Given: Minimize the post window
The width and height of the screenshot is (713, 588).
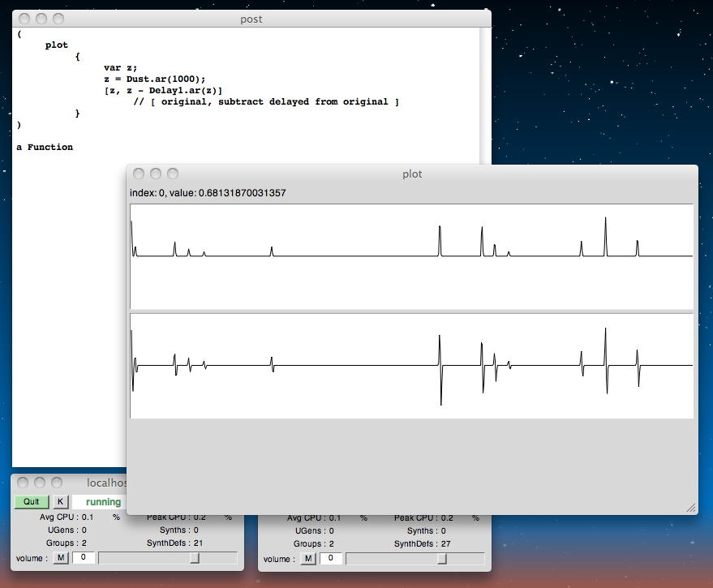Looking at the screenshot, I should pyautogui.click(x=41, y=19).
